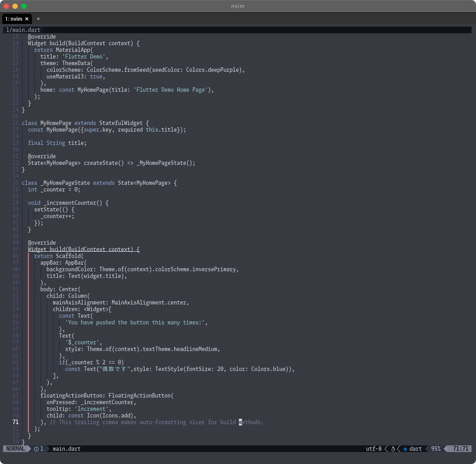
Task: Click the 'Increment' tooltip string
Action: [x=91, y=409]
